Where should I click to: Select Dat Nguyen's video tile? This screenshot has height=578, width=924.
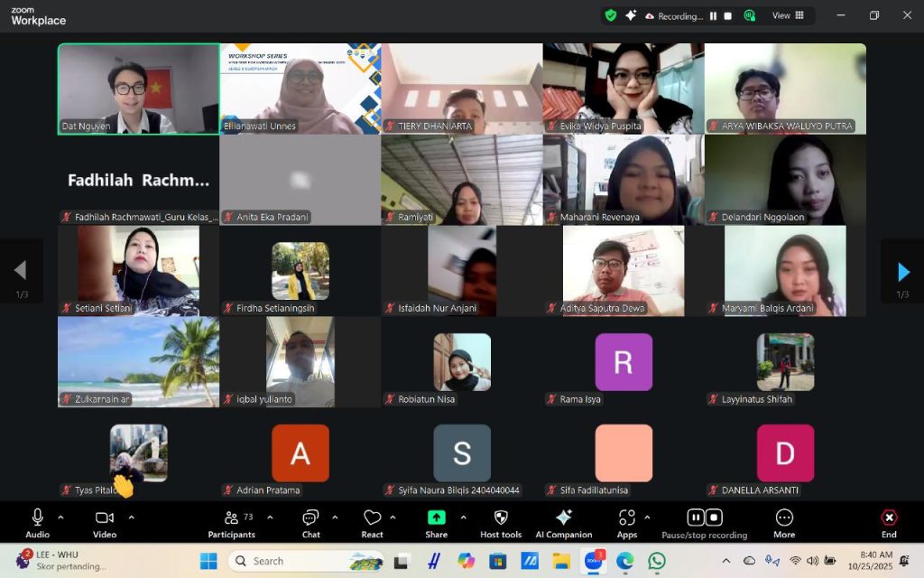[138, 89]
